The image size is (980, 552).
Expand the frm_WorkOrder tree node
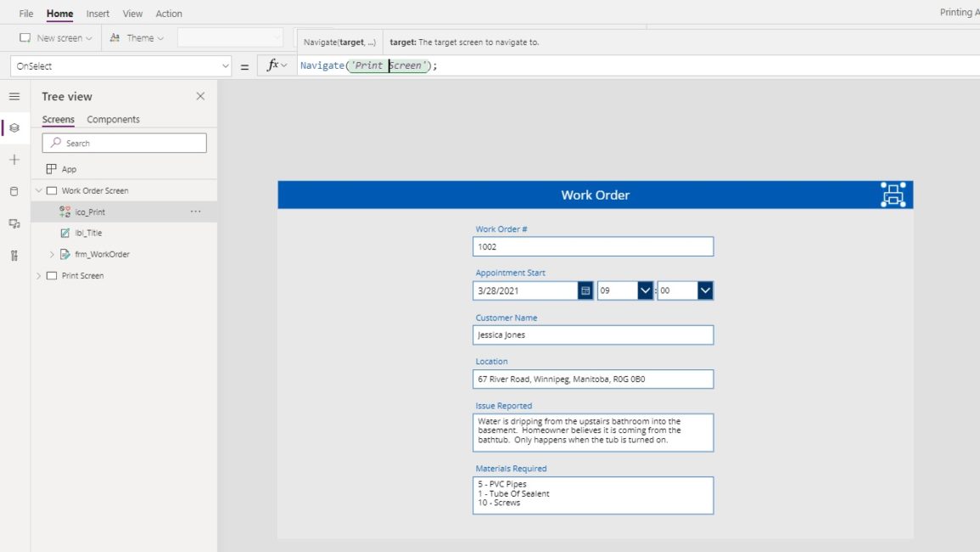click(x=52, y=254)
